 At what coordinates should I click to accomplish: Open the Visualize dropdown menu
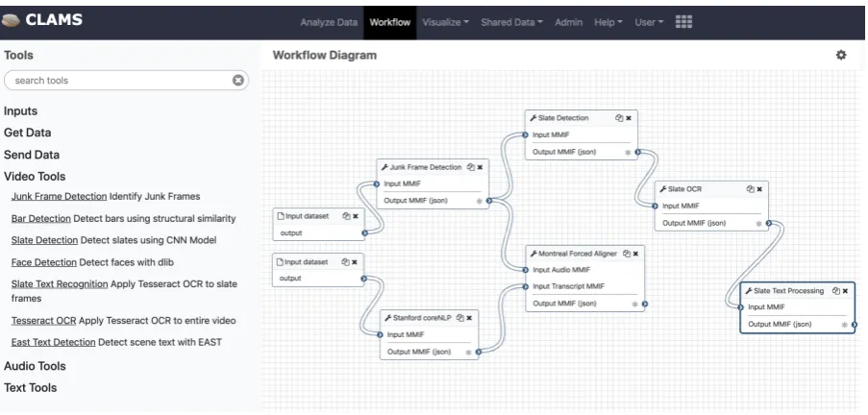pos(445,22)
